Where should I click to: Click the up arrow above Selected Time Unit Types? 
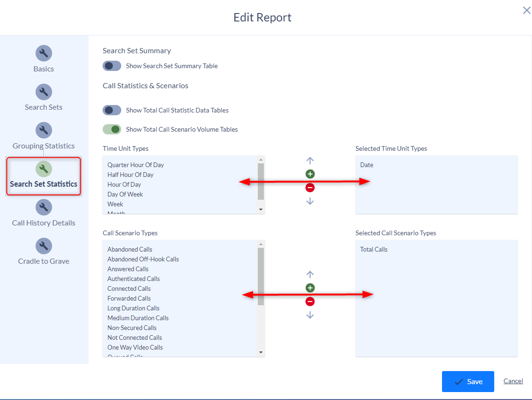pos(310,160)
